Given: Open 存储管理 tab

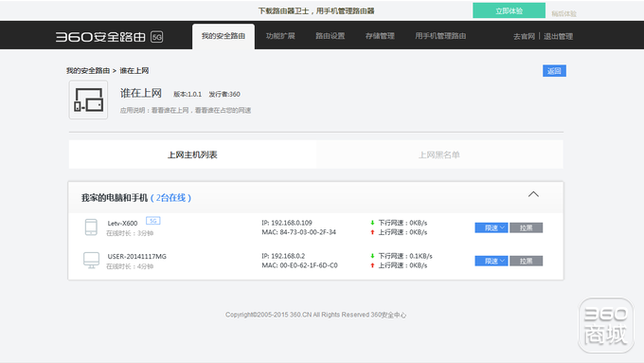Looking at the screenshot, I should click(x=380, y=36).
